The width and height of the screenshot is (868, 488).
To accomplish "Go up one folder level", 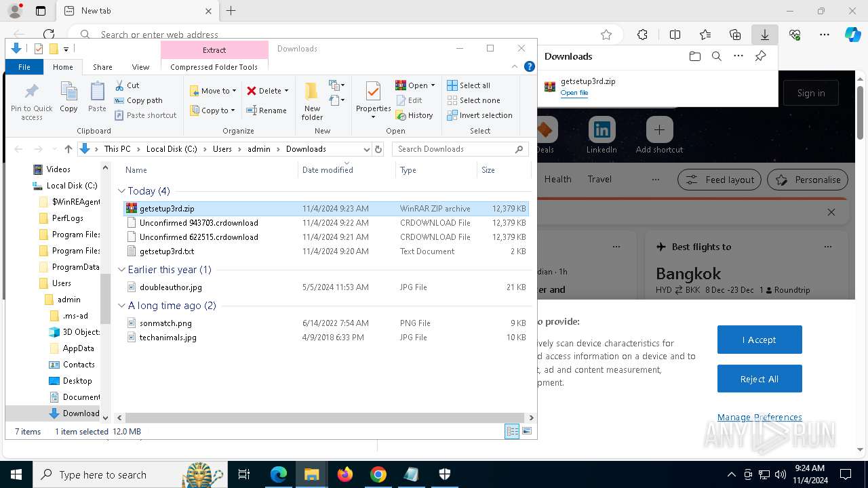I will [x=68, y=149].
